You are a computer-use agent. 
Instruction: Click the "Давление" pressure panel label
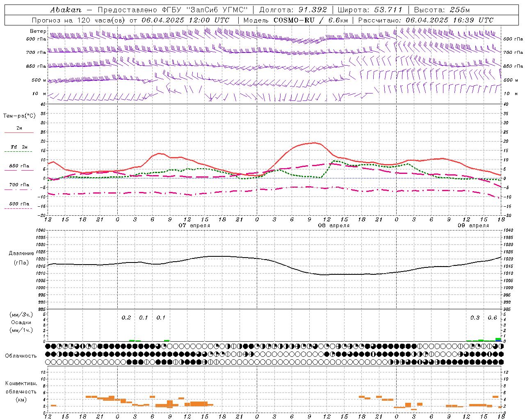click(21, 253)
